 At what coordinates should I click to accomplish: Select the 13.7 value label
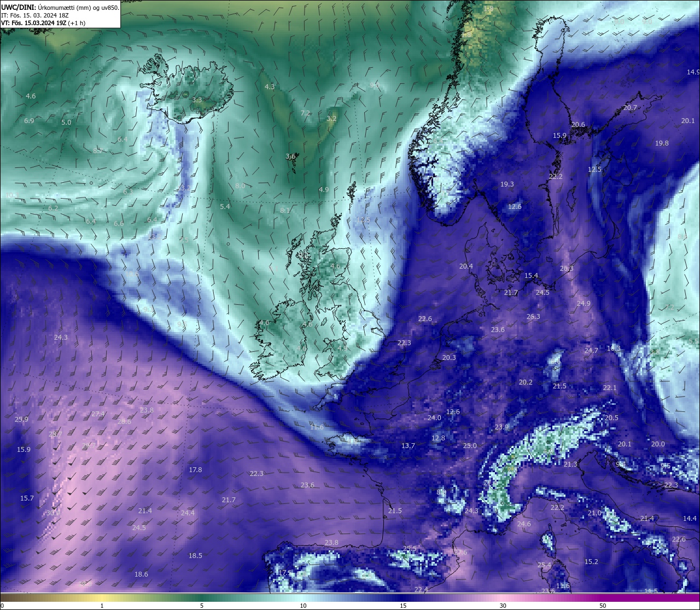click(x=408, y=445)
